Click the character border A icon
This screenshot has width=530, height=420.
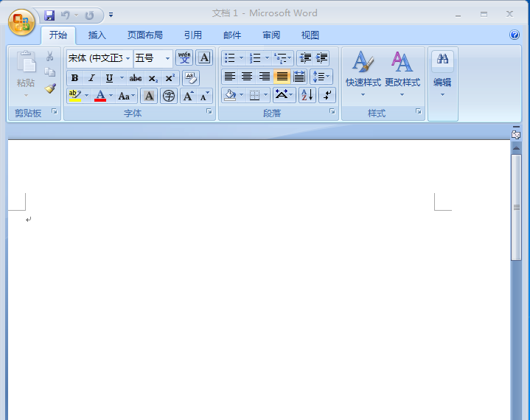204,57
